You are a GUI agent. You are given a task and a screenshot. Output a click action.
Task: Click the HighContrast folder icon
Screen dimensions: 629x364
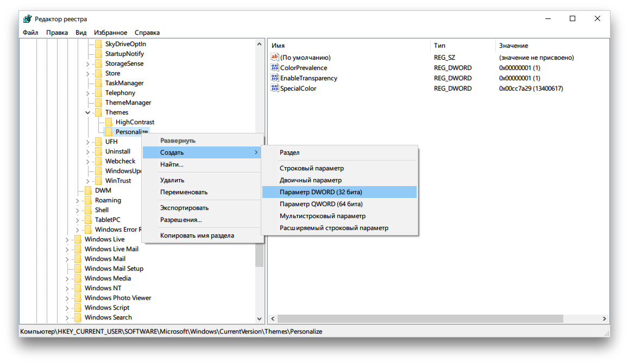109,122
